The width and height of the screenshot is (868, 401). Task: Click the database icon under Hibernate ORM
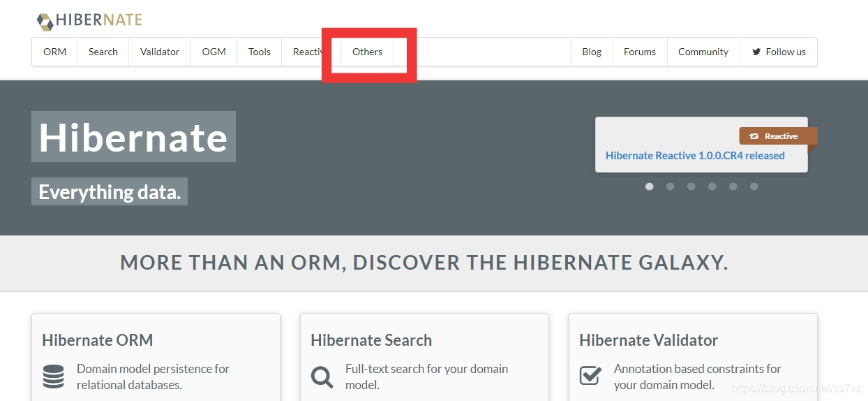tap(53, 376)
